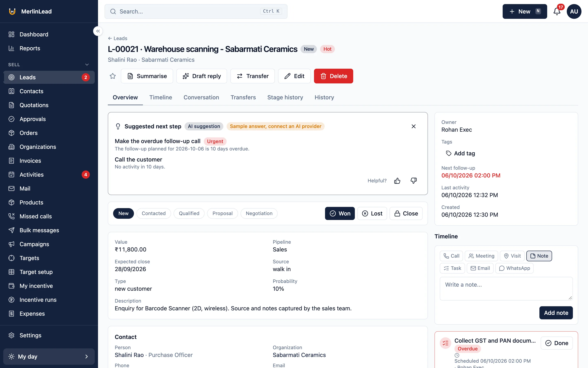Open Approvals in the sidebar
The image size is (588, 368).
(49, 119)
